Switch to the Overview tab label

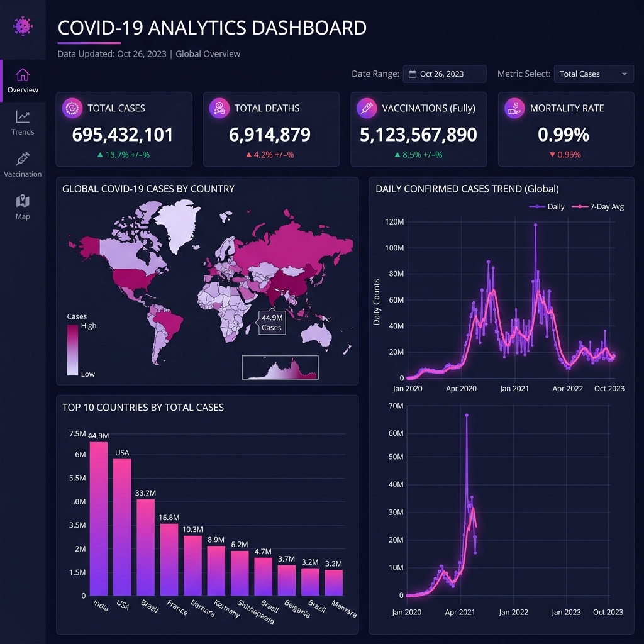pos(23,89)
